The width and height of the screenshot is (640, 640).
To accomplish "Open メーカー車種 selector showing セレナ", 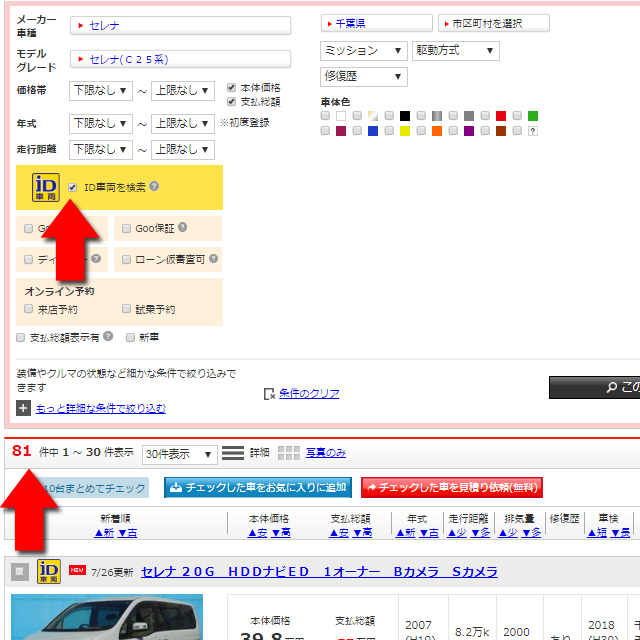I will point(180,25).
